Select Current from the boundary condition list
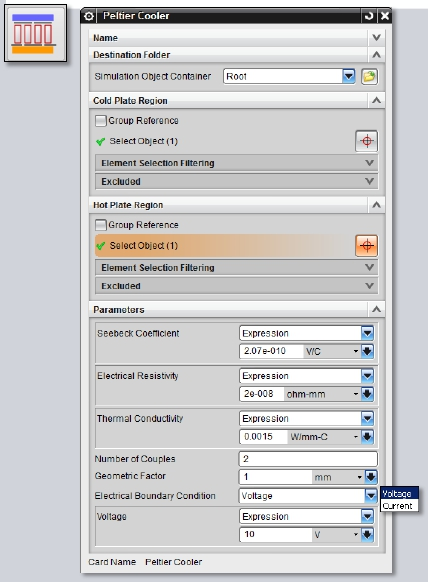The width and height of the screenshot is (428, 582). 399,506
